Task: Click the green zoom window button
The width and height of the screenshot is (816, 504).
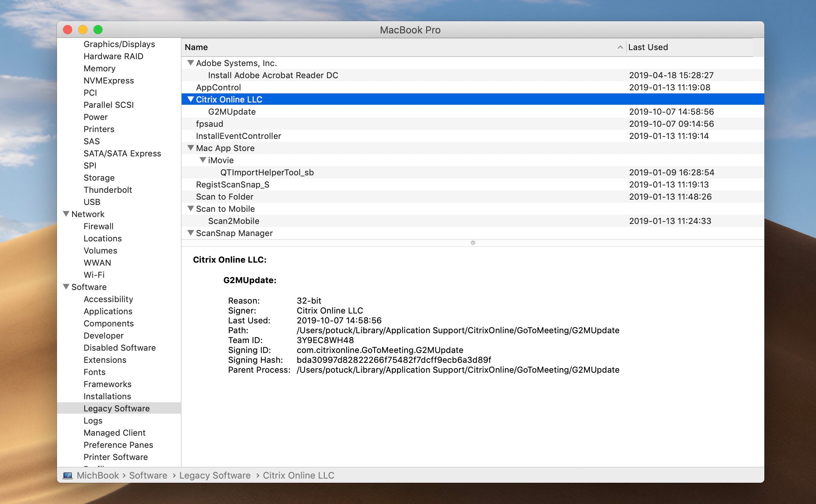Action: [98, 30]
